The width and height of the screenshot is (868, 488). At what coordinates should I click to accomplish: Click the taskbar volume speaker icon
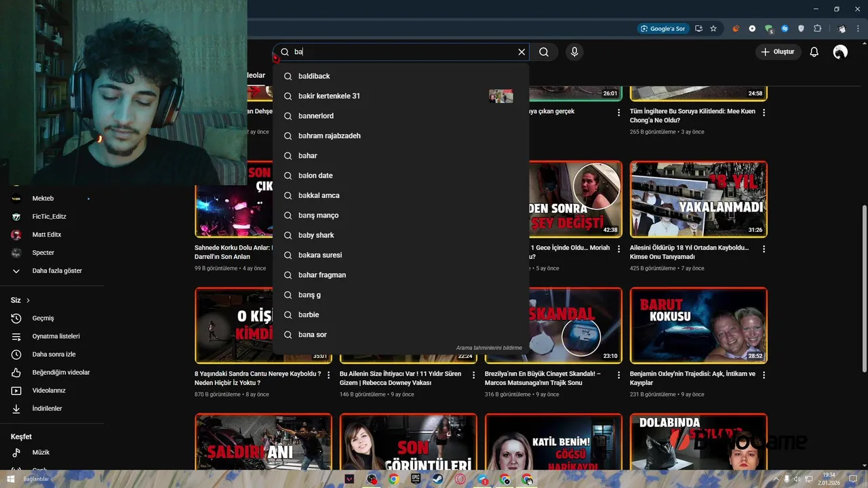(x=797, y=479)
